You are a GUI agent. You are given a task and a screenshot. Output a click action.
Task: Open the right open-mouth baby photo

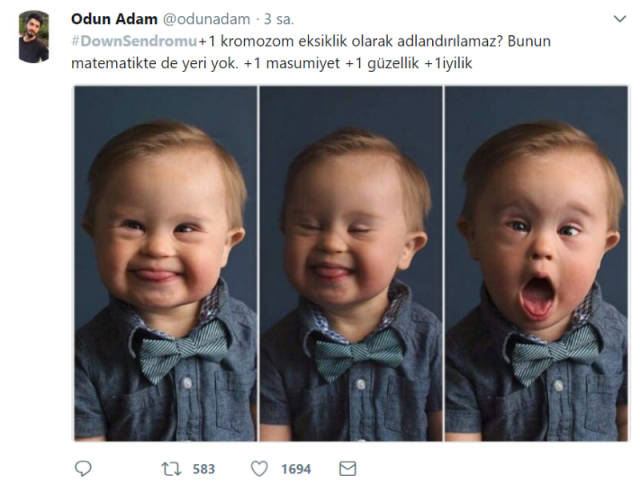(536, 264)
